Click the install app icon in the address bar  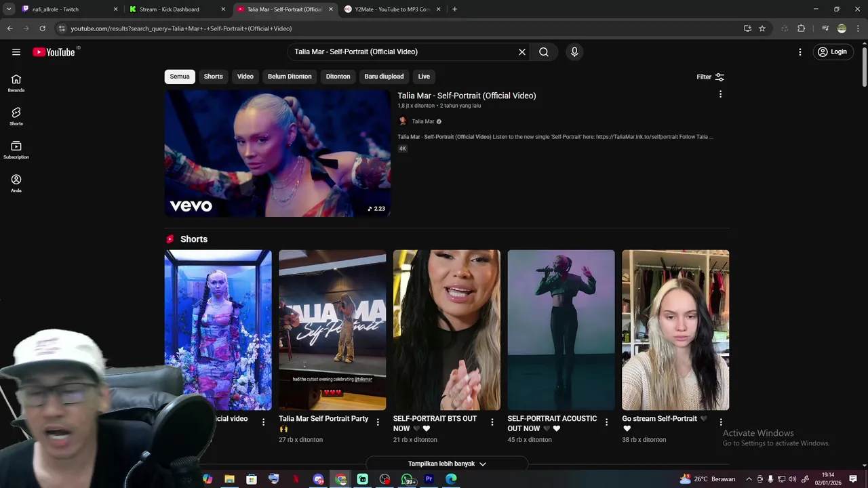(x=747, y=28)
